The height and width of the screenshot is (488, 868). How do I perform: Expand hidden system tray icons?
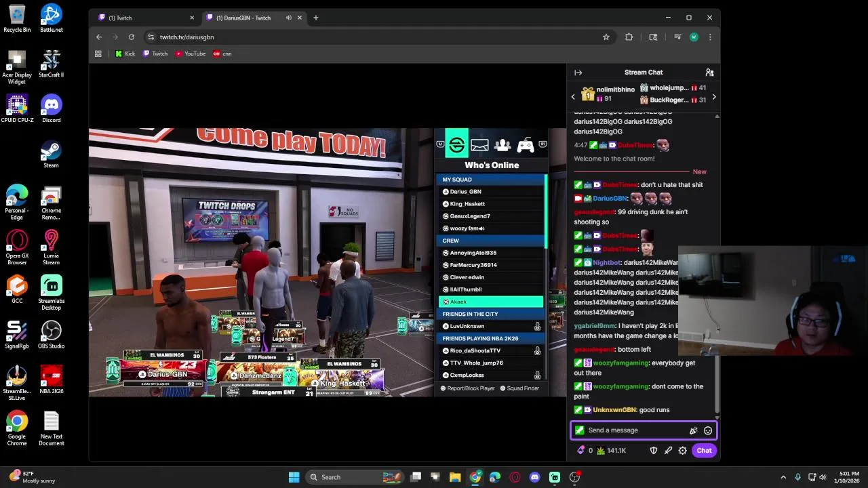(783, 477)
